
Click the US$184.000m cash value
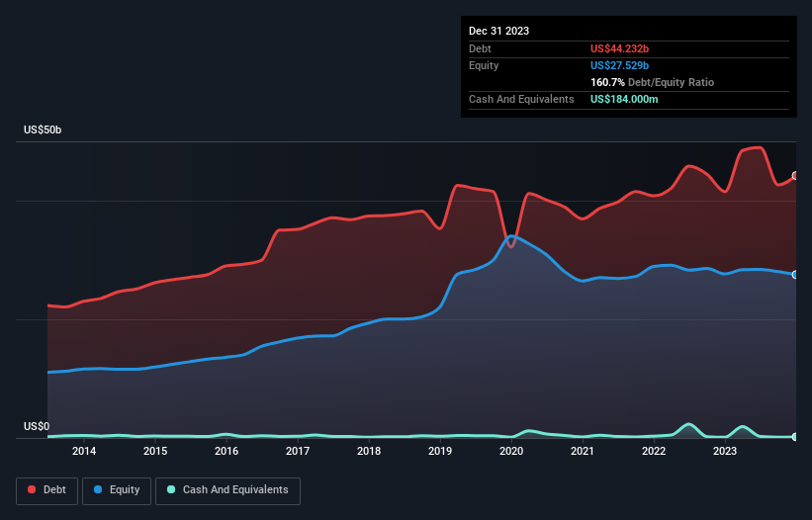point(624,99)
